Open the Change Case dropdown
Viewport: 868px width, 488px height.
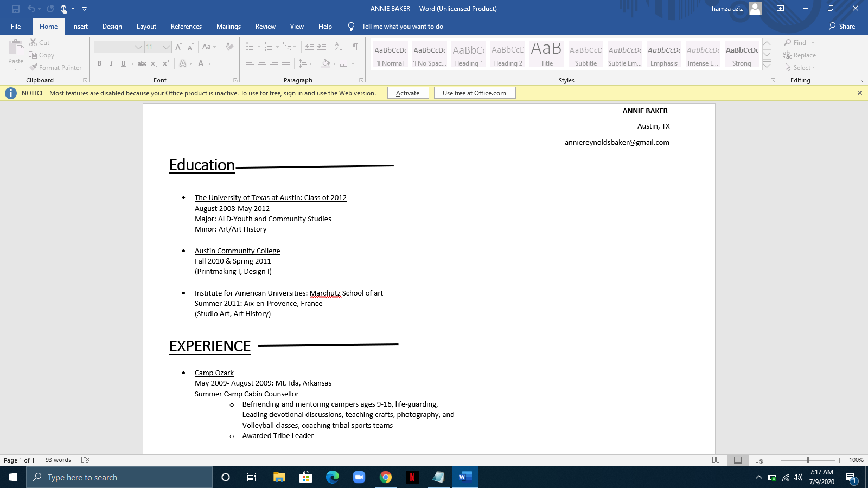tap(208, 47)
